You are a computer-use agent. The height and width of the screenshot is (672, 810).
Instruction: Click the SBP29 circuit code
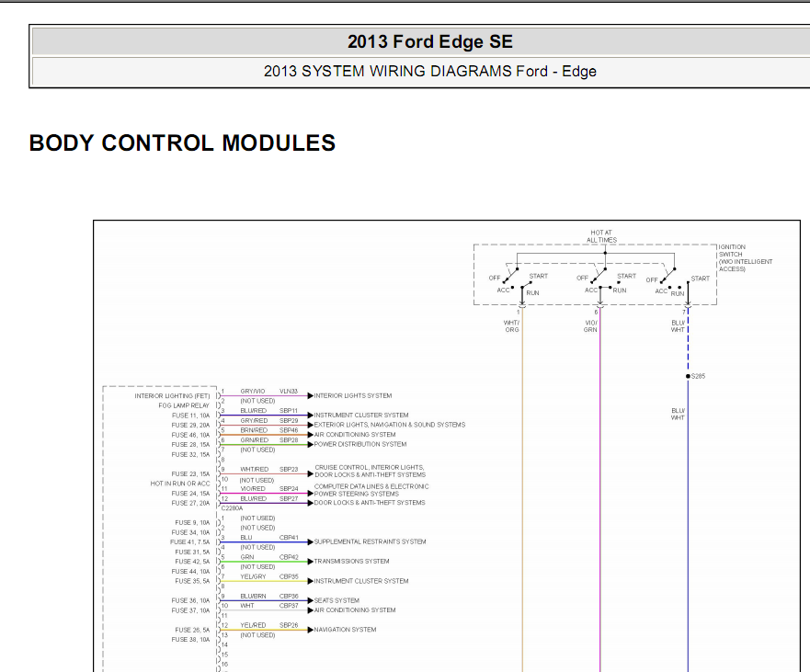point(289,420)
